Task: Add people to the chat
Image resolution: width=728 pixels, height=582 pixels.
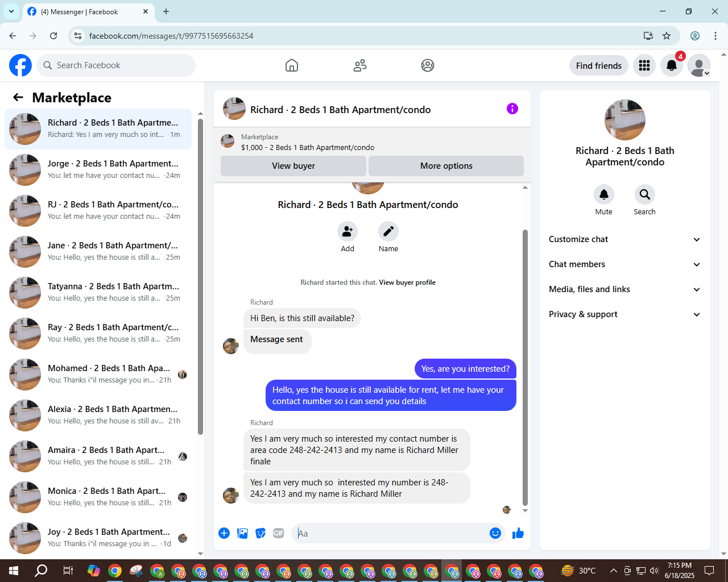Action: click(348, 231)
